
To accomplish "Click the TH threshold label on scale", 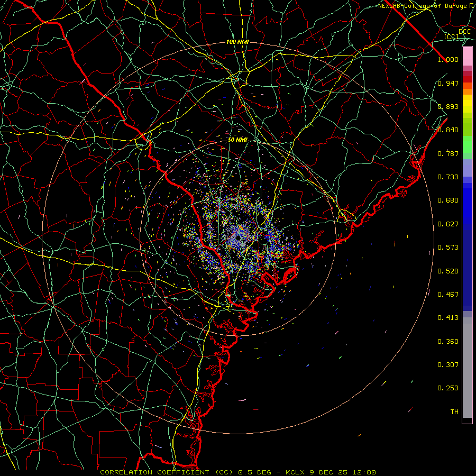I will click(454, 412).
